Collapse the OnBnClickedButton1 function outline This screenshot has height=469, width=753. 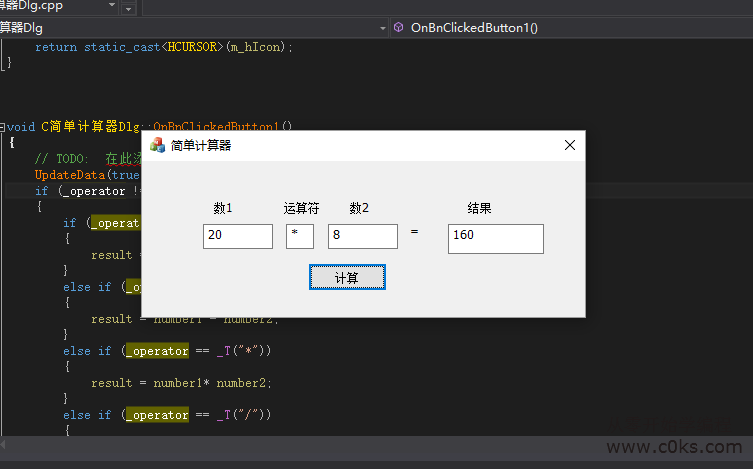(x=3, y=127)
